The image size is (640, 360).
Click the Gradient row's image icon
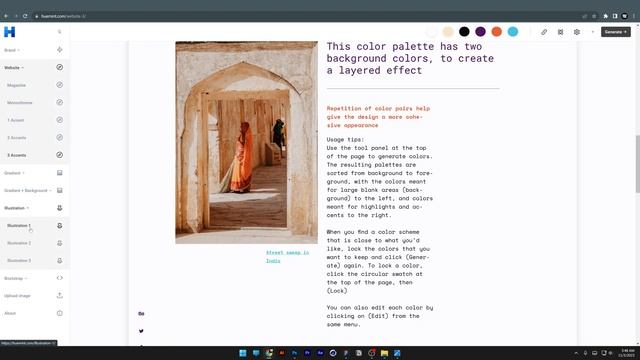click(x=60, y=173)
